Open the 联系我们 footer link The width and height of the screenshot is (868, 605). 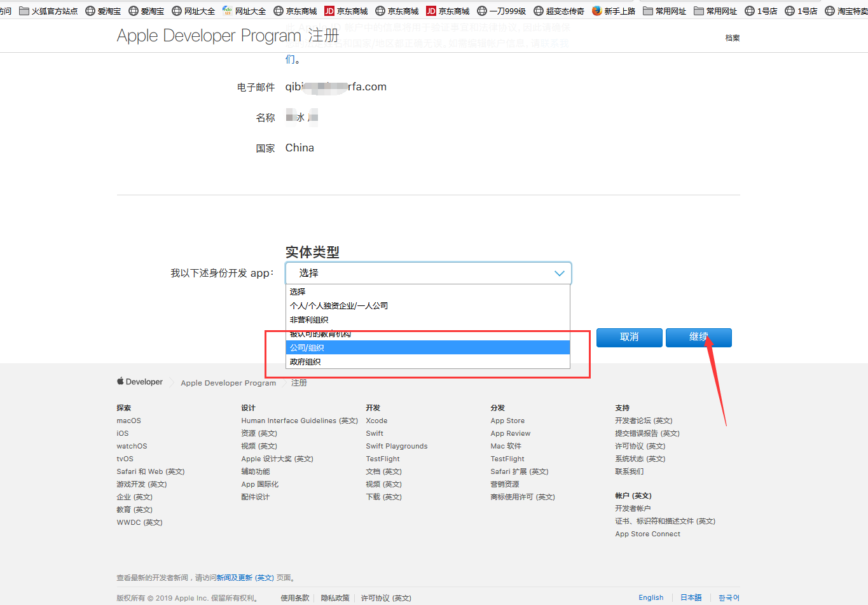click(629, 471)
